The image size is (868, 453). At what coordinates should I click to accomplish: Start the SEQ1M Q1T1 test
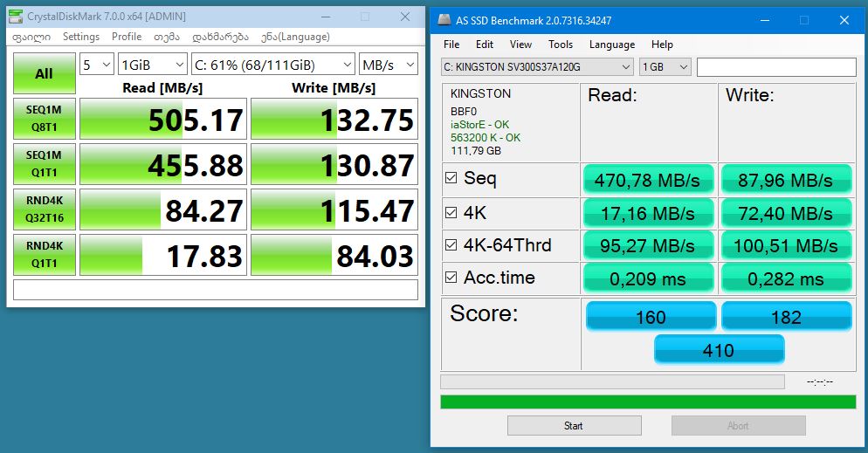coord(45,164)
